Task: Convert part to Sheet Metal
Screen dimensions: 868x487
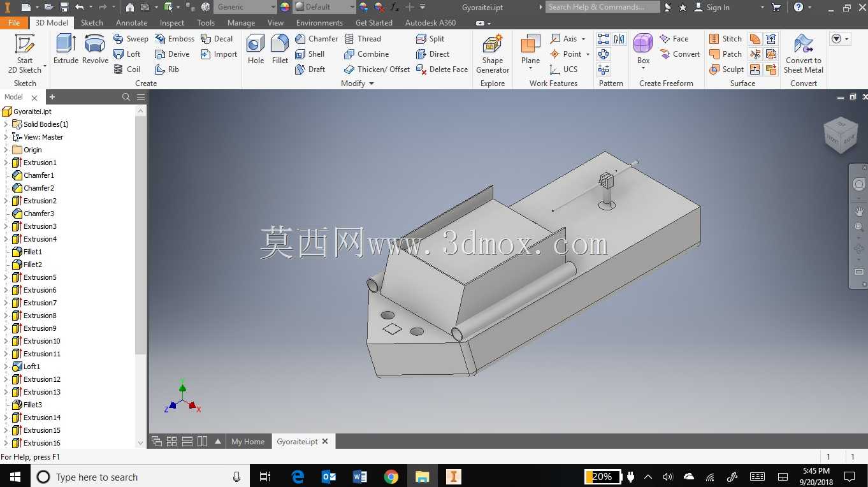Action: coord(803,54)
